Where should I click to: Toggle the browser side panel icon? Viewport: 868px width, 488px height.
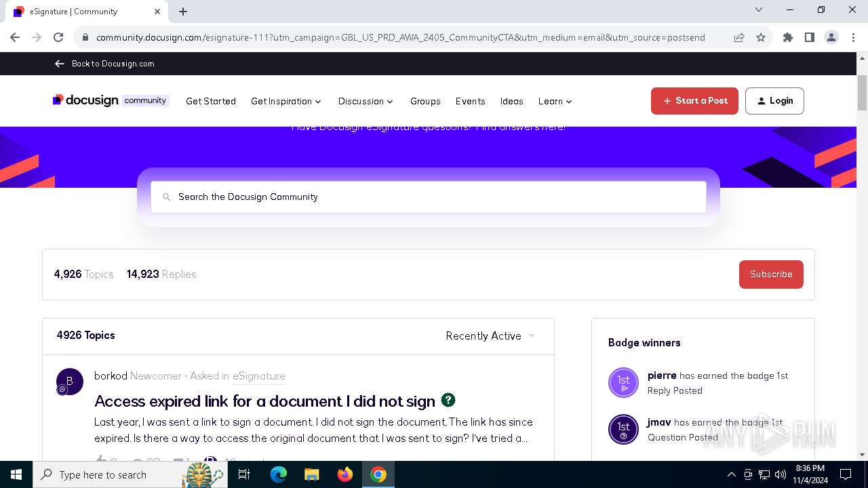pyautogui.click(x=810, y=37)
